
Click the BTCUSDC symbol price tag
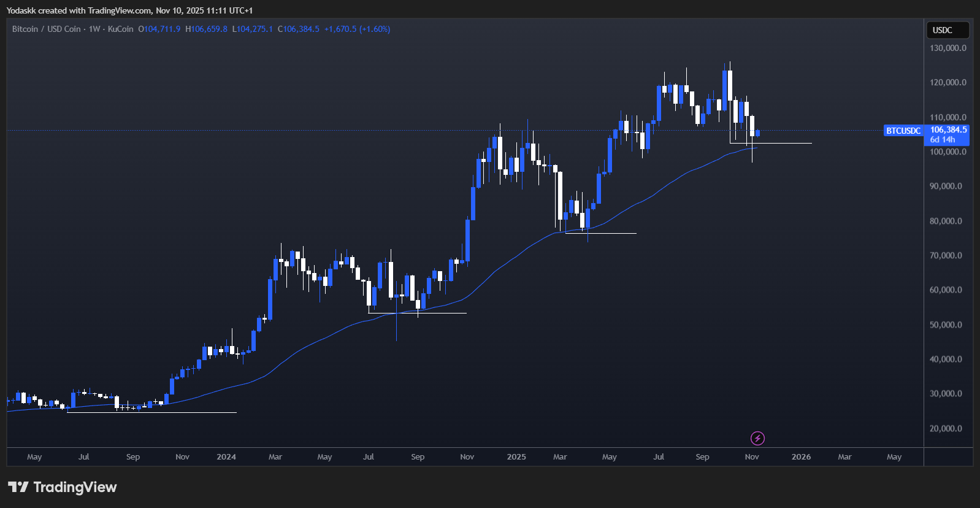903,131
